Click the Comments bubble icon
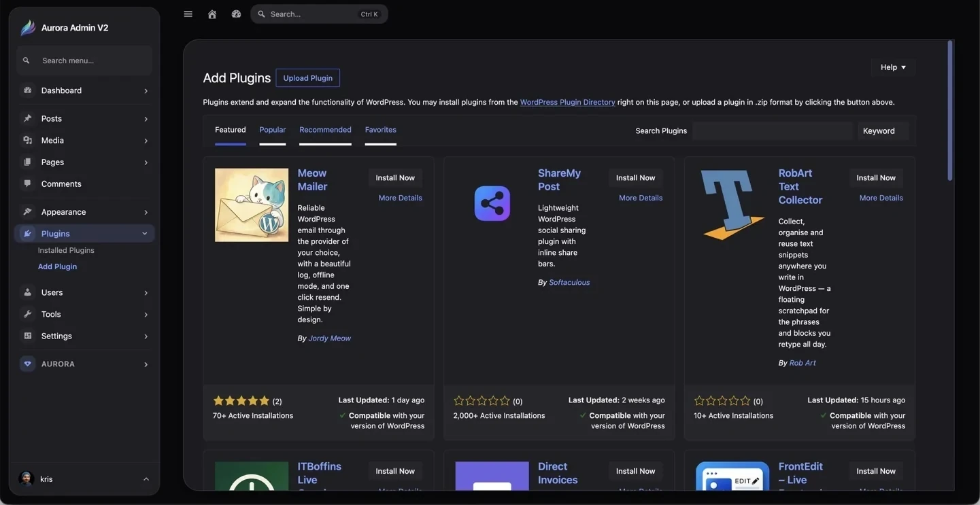The image size is (980, 505). (x=27, y=184)
